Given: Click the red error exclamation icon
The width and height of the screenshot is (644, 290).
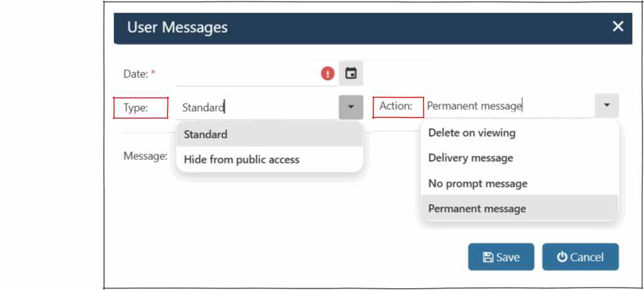Looking at the screenshot, I should pyautogui.click(x=328, y=74).
